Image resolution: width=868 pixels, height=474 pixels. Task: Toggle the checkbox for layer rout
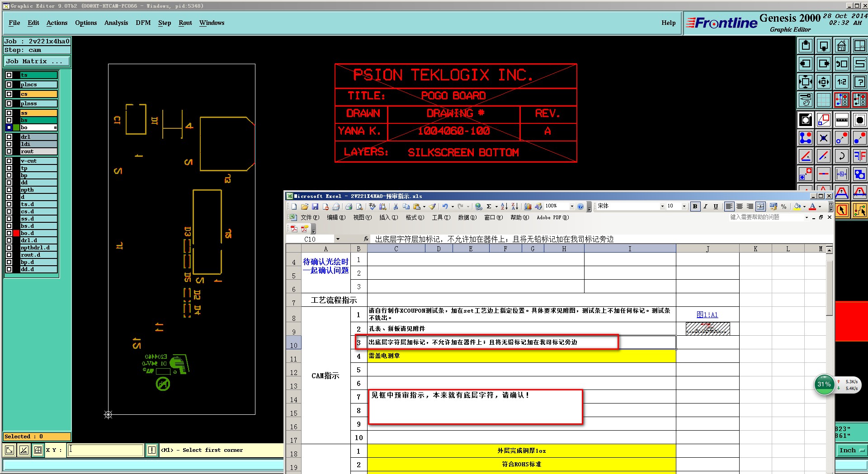point(9,151)
